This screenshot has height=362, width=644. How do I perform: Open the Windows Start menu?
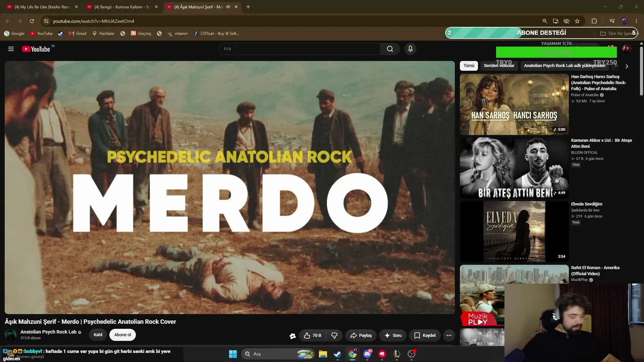[233, 354]
